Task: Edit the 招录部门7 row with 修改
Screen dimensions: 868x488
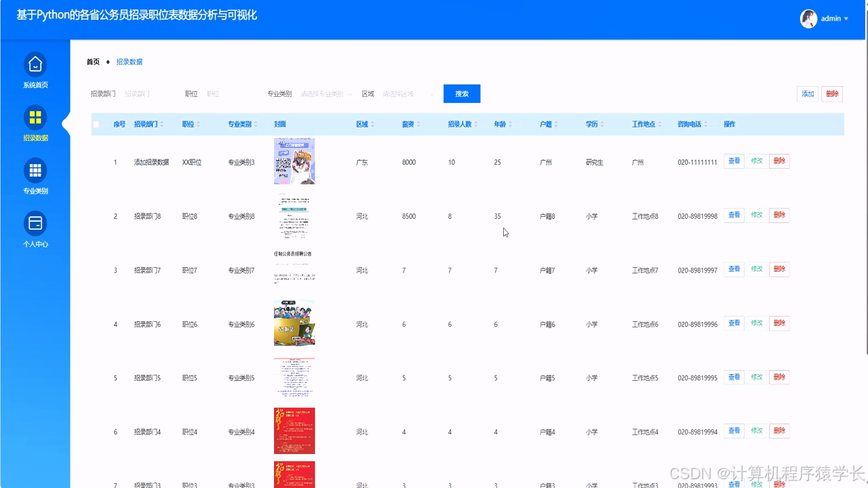Action: coord(757,269)
